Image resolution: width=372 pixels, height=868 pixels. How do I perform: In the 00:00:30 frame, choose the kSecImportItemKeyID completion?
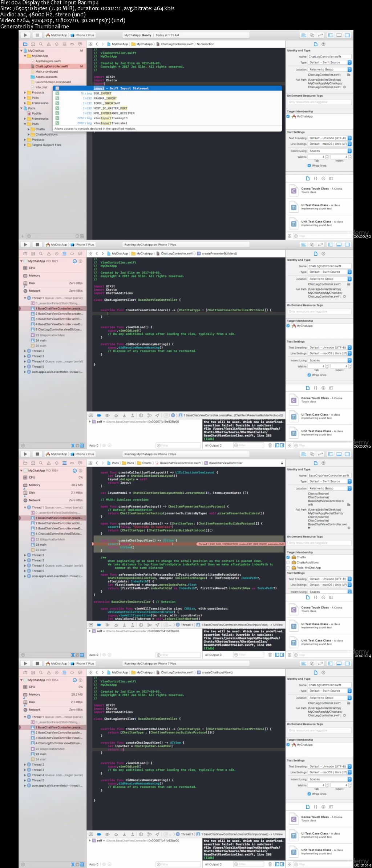click(x=167, y=118)
